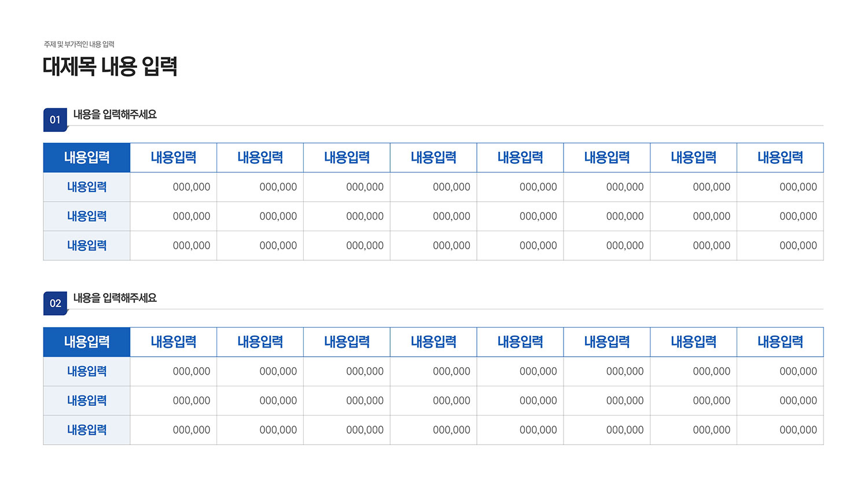Click the solid blue header cell in table 01
868x488 pixels.
(87, 157)
